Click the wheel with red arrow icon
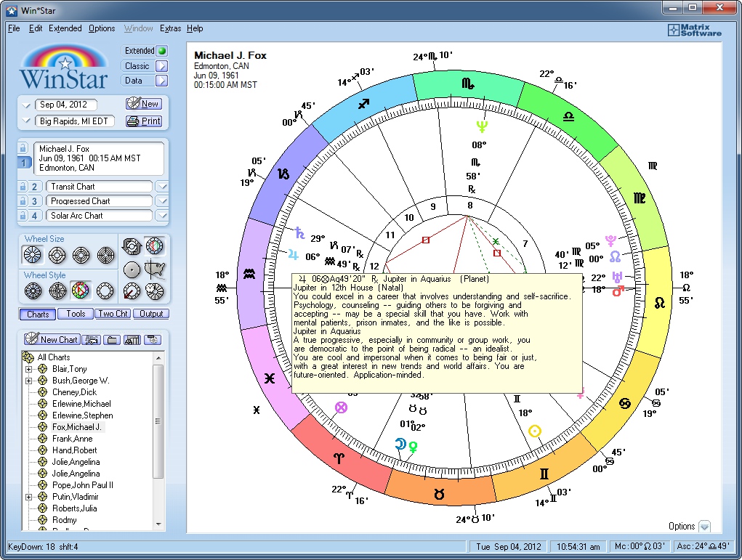 pos(132,291)
